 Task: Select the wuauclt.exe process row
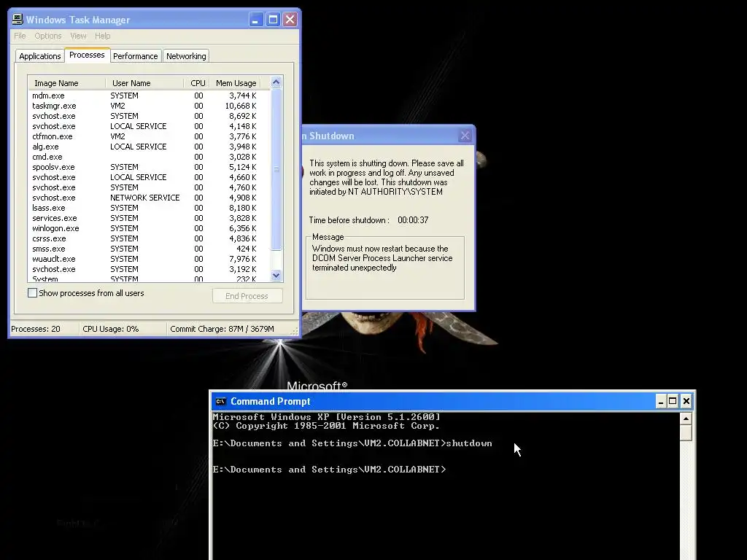149,259
